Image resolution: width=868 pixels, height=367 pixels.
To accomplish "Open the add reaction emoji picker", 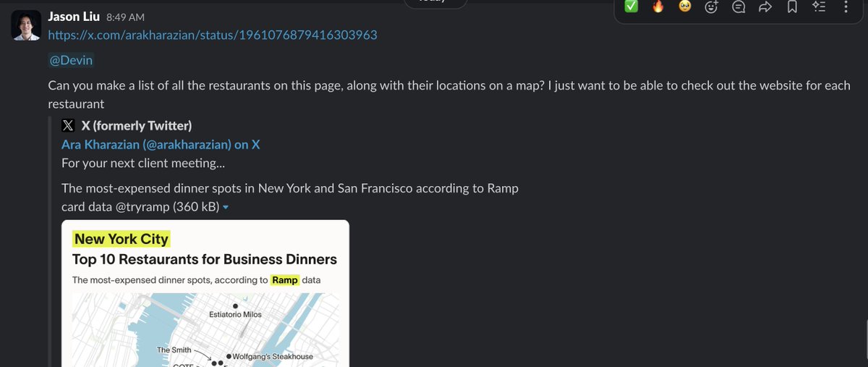I will click(712, 7).
